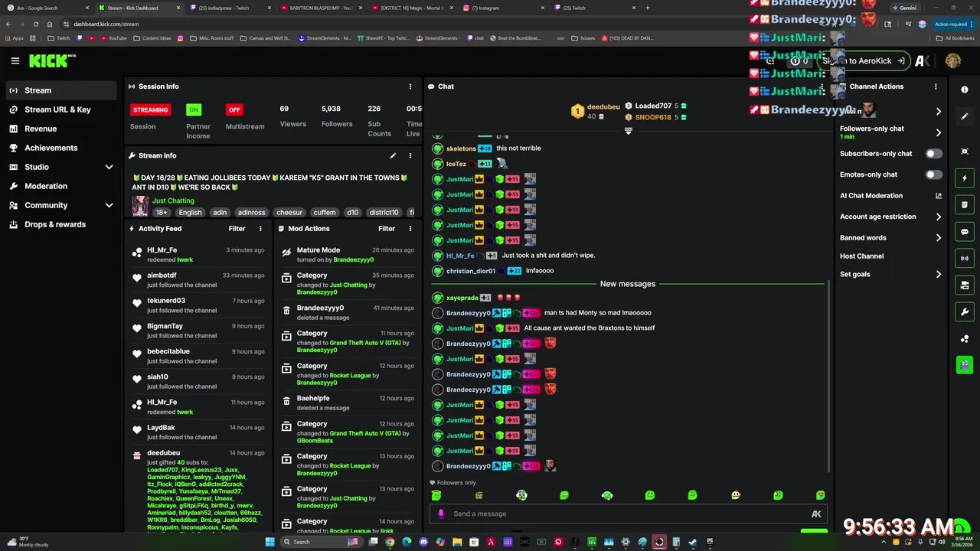
Task: Open Mod Actions three-dot menu
Action: 410,228
